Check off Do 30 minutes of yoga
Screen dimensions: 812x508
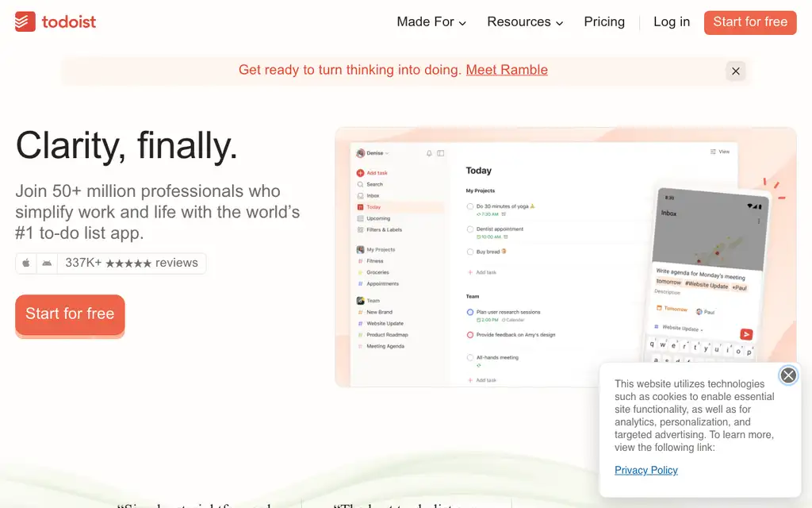pyautogui.click(x=469, y=206)
